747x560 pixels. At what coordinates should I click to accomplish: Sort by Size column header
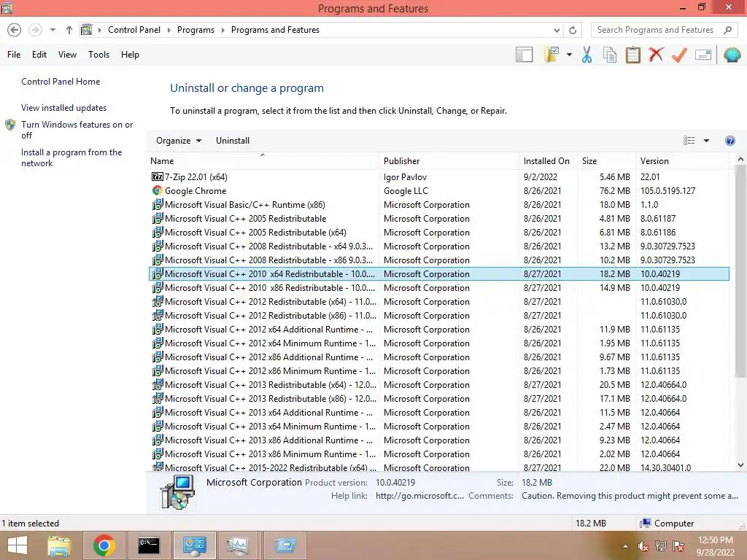pyautogui.click(x=606, y=161)
